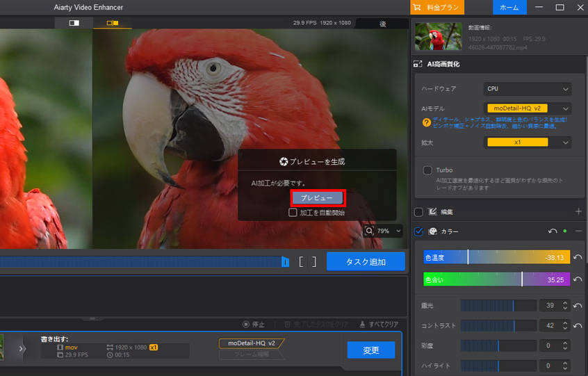Click the plus icon beside 編集
Image resolution: width=588 pixels, height=376 pixels.
pos(578,211)
